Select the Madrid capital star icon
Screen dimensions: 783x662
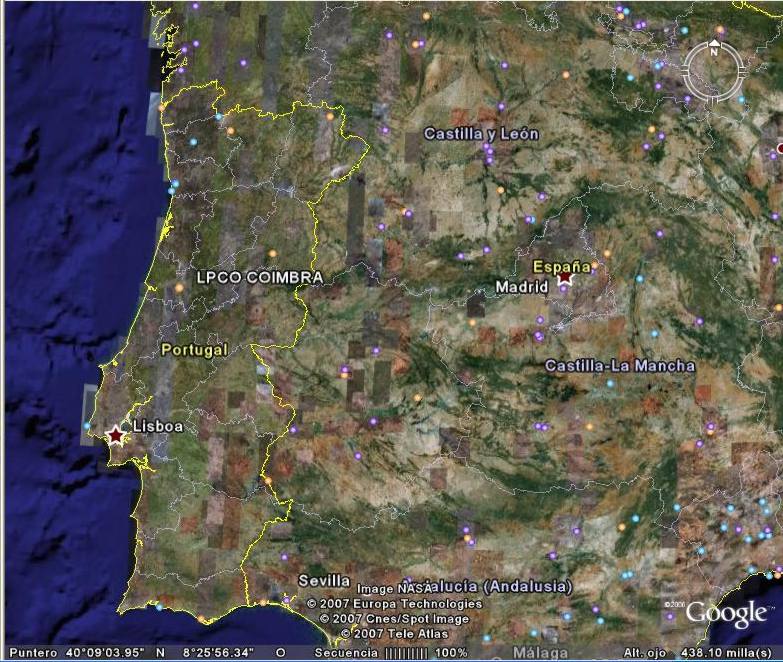pyautogui.click(x=565, y=281)
